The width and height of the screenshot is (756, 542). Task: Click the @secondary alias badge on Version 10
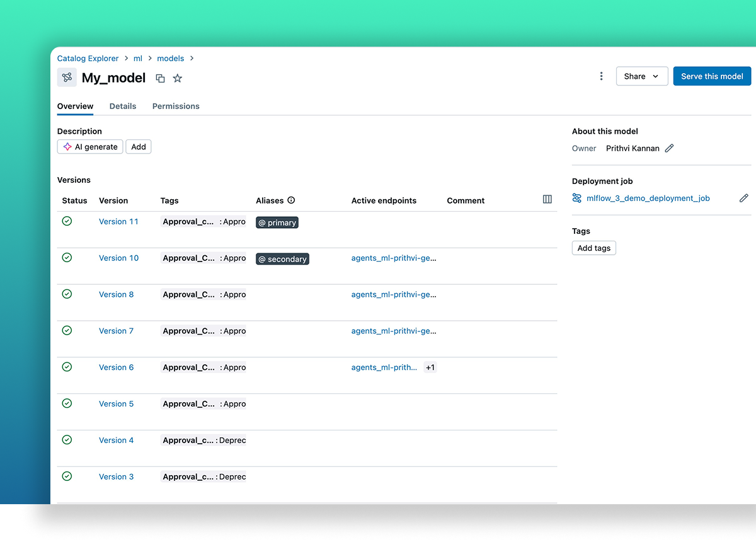(282, 258)
